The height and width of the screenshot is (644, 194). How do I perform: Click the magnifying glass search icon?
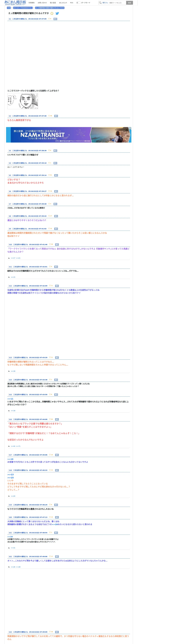(100, 3)
